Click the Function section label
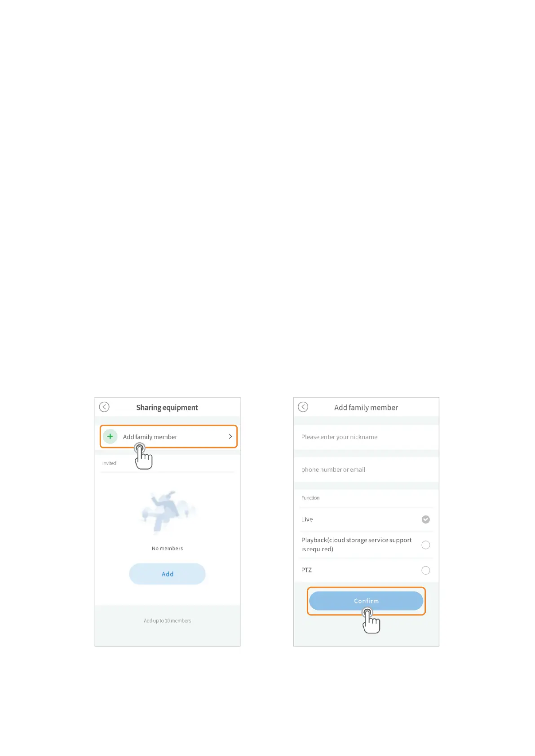 pyautogui.click(x=310, y=498)
